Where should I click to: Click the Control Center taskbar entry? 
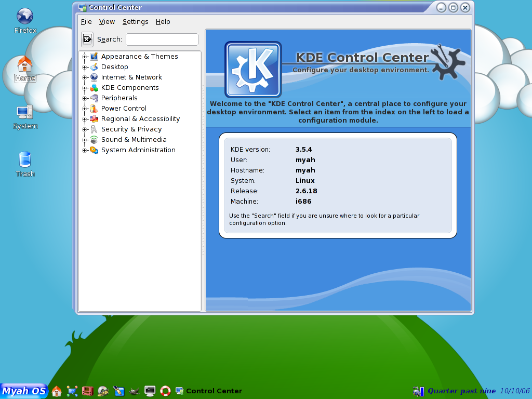click(209, 391)
